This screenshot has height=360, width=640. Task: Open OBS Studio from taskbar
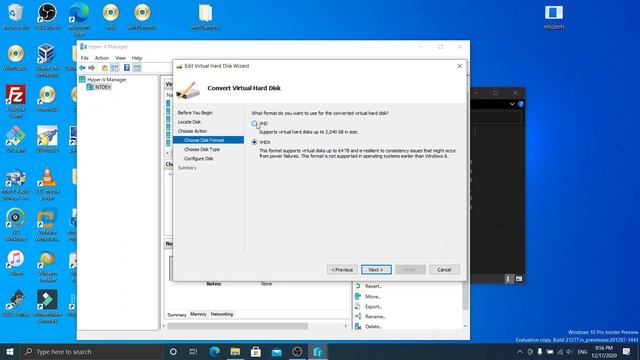[297, 351]
